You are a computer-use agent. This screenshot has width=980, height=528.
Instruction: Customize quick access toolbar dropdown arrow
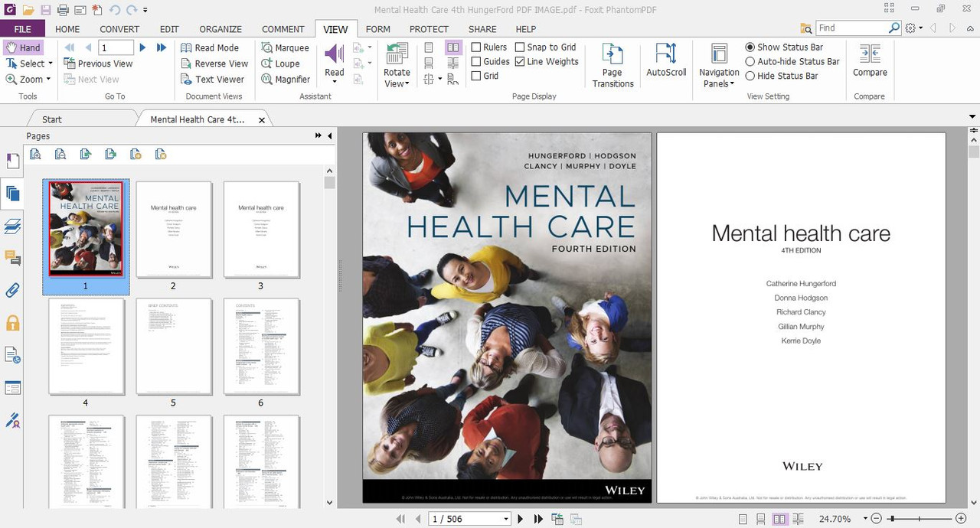tap(145, 11)
